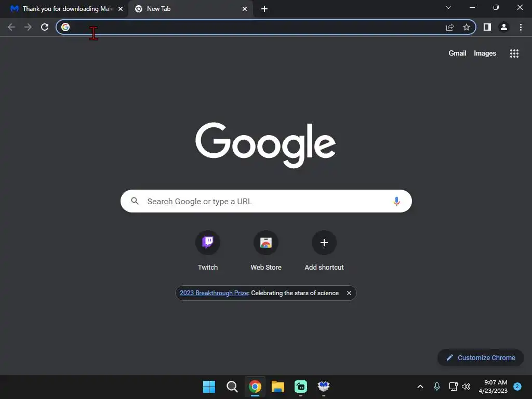Screen dimensions: 532x399
Task: Close the New Tab tab
Action: point(245,9)
